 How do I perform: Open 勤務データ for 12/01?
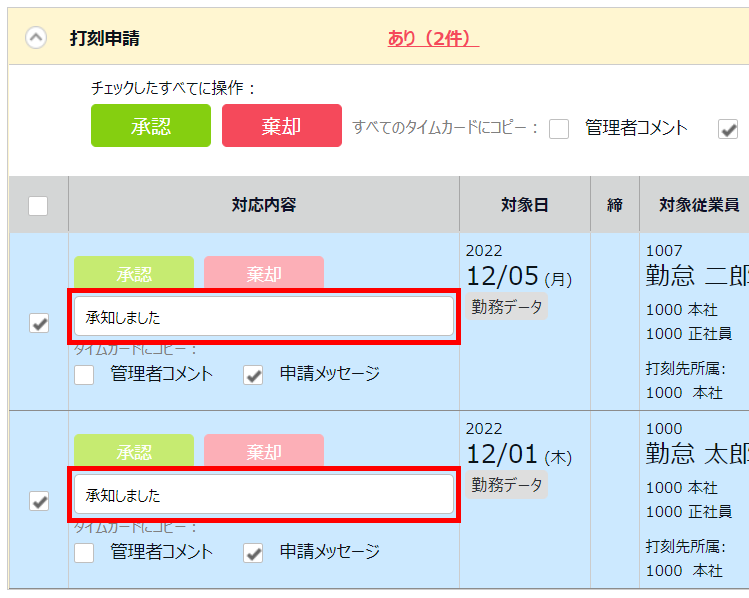[508, 485]
